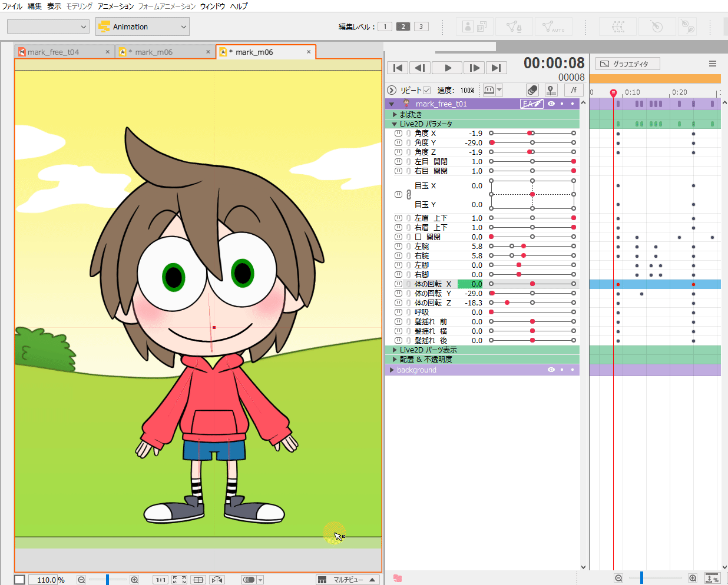
Task: Click the canvas zoom-in magnifier icon
Action: (x=134, y=580)
